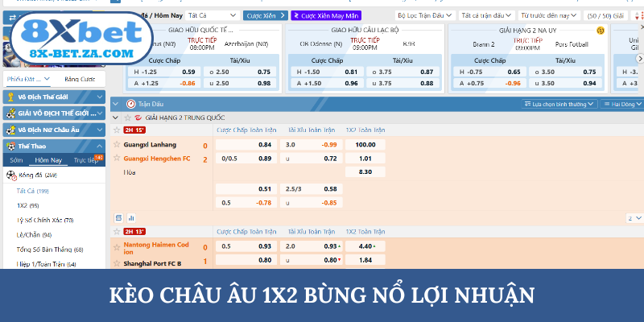Screen dimensions: 644x322
Task: Open the Từ trước đến nay dropdown
Action: click(x=549, y=15)
